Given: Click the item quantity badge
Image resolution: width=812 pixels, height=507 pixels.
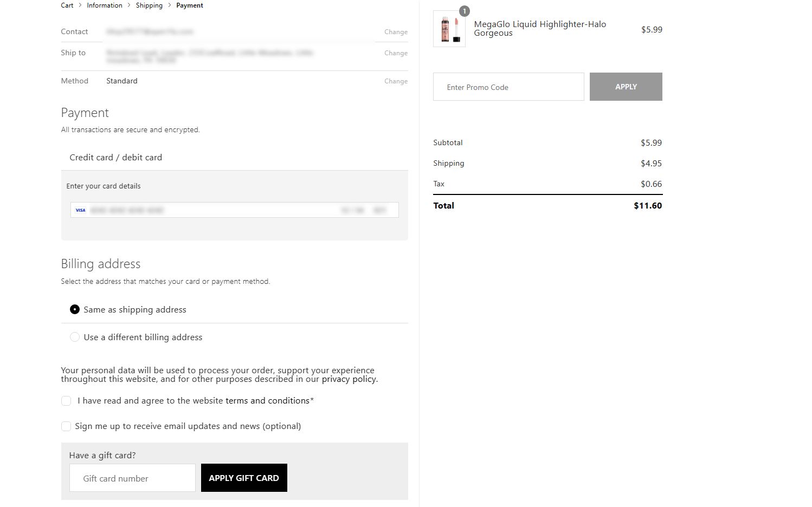Looking at the screenshot, I should coord(464,11).
